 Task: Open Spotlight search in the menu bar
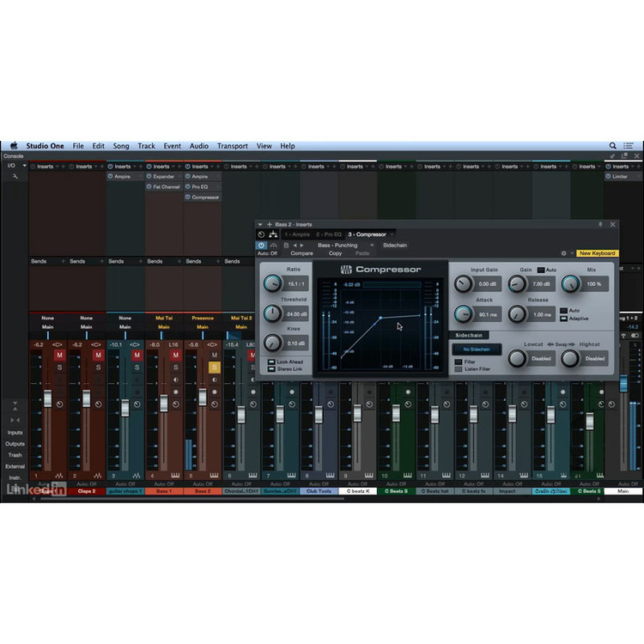613,146
